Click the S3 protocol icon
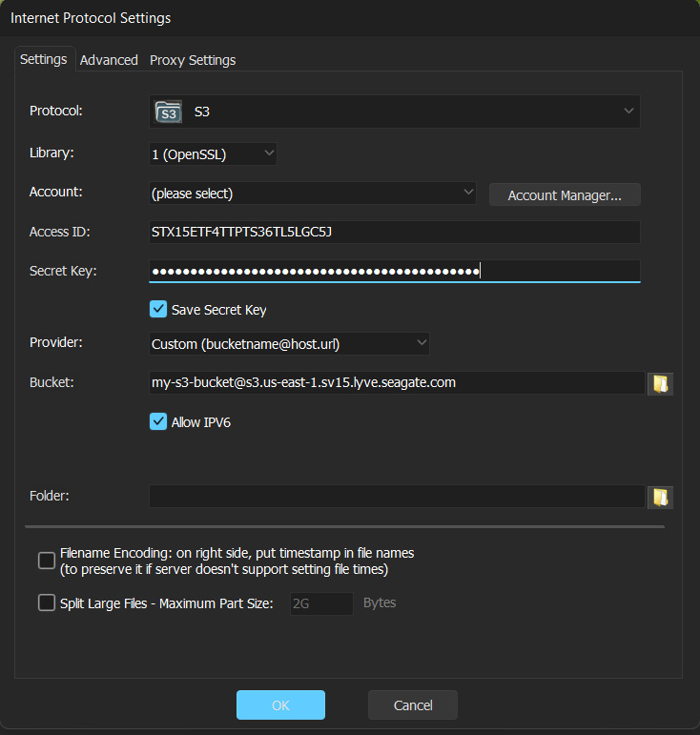This screenshot has width=700, height=735. point(168,112)
